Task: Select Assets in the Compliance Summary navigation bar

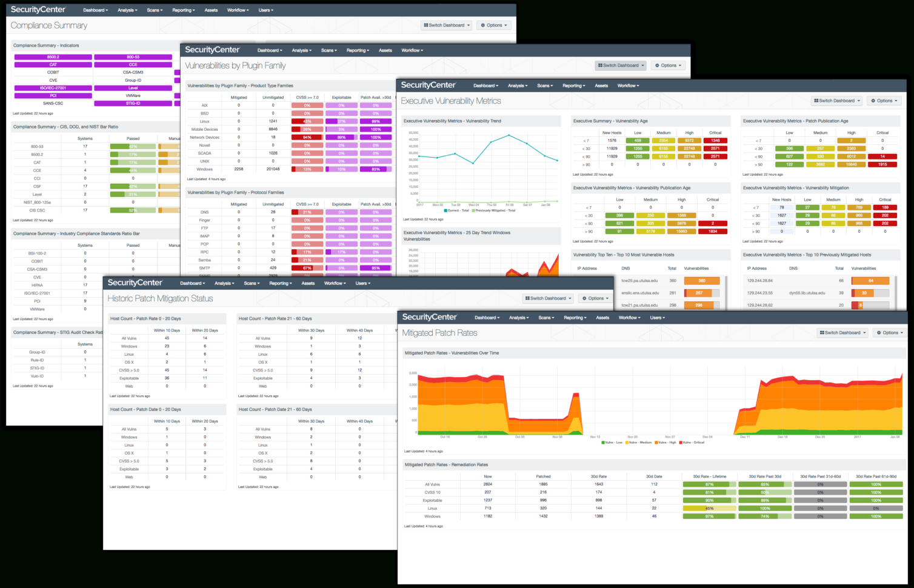Action: 211,10
